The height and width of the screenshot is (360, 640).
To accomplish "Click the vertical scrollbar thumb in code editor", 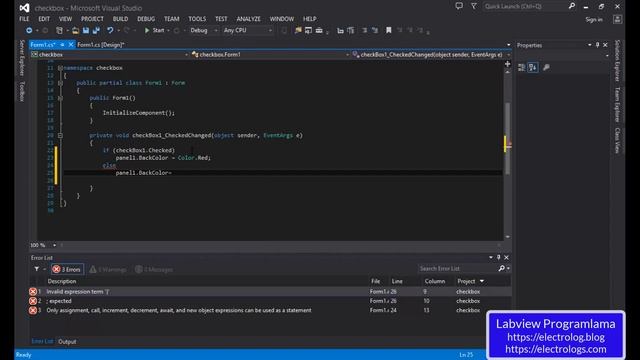I will [507, 139].
